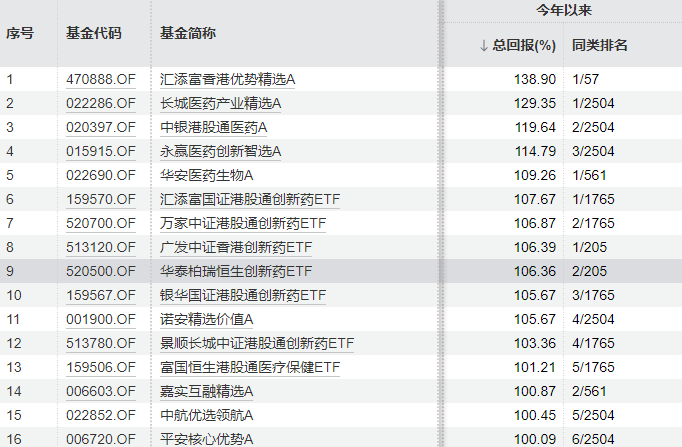
Task: Open 诺安精选价值A fund name
Action: (x=207, y=319)
